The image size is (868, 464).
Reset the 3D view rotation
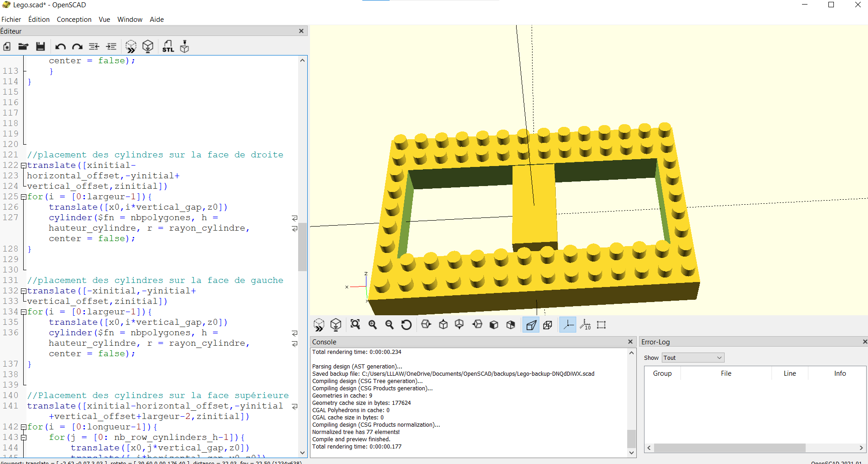(406, 325)
